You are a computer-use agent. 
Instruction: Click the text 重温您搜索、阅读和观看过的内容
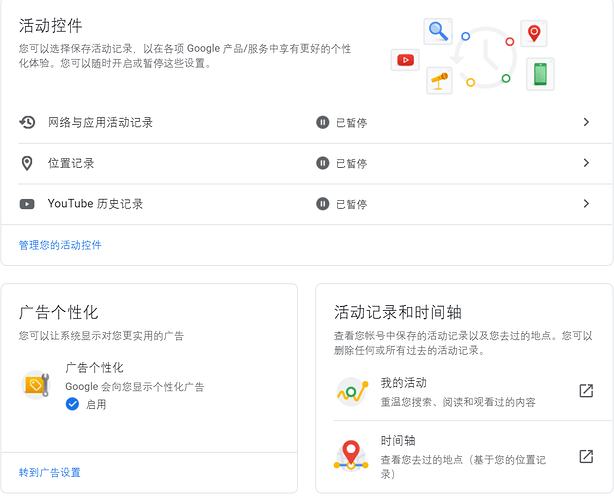point(458,402)
